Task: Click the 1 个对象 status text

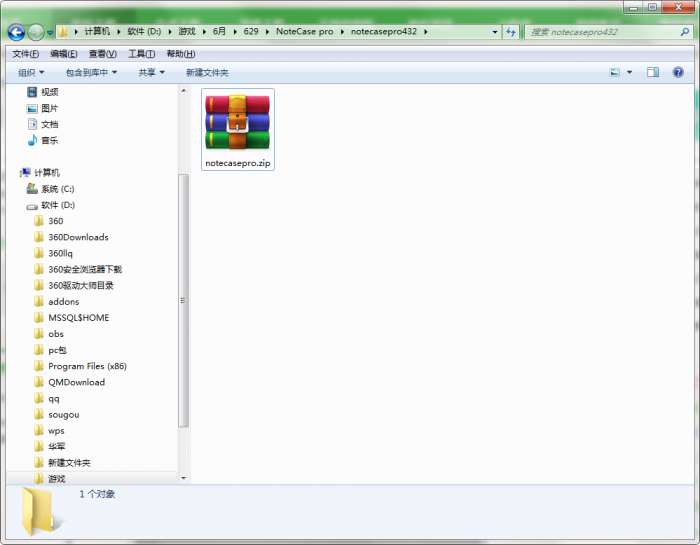Action: 97,494
